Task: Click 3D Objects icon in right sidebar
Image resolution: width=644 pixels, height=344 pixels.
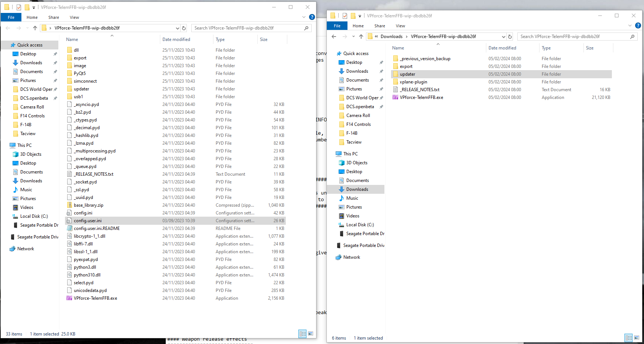Action: pyautogui.click(x=342, y=163)
